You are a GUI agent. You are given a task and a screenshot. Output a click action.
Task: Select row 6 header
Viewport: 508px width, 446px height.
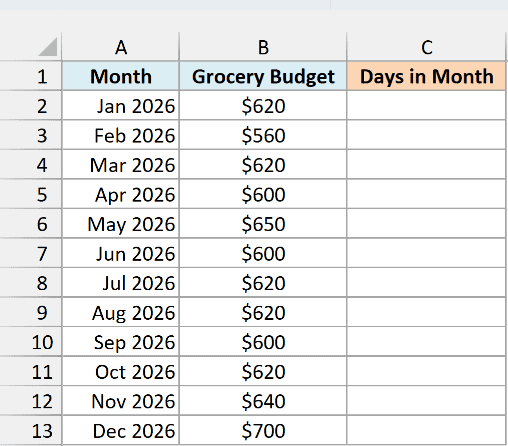[x=31, y=223]
